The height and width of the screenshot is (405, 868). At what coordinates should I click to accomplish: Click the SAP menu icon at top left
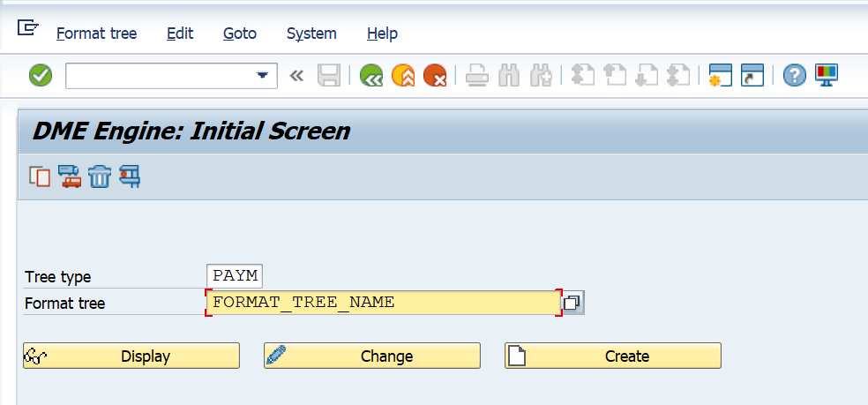tap(27, 27)
